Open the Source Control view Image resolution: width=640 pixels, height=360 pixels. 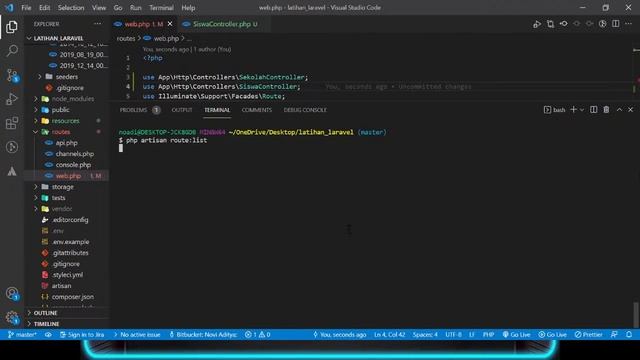click(12, 75)
